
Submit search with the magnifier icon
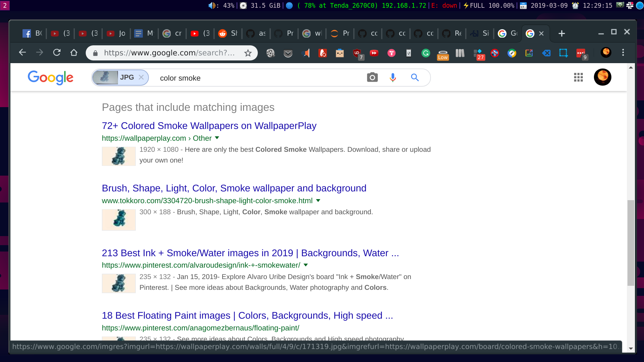tap(415, 78)
